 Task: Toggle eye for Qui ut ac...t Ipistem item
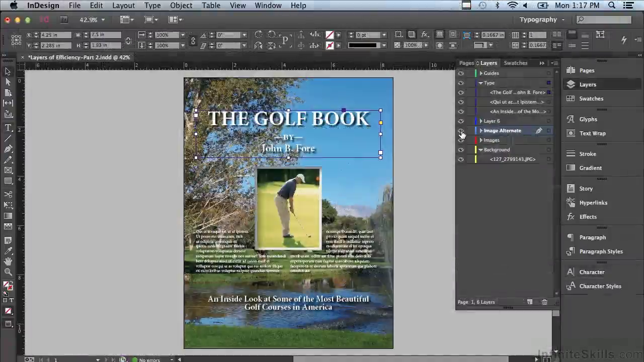[461, 102]
